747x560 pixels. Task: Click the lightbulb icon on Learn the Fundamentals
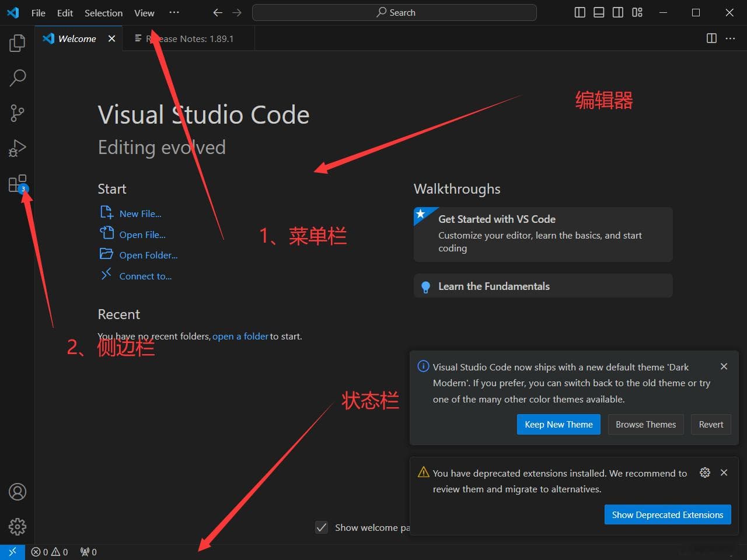[426, 286]
